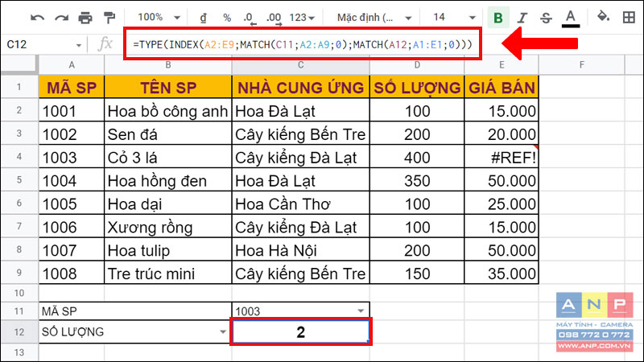Select result cell C12 showing 2
The image size is (644, 362).
pos(300,331)
